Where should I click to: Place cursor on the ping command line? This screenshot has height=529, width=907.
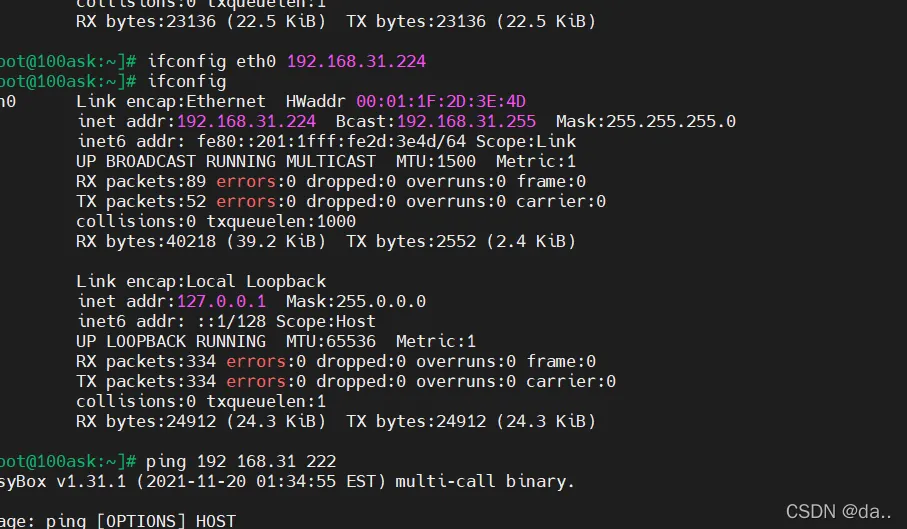point(240,461)
